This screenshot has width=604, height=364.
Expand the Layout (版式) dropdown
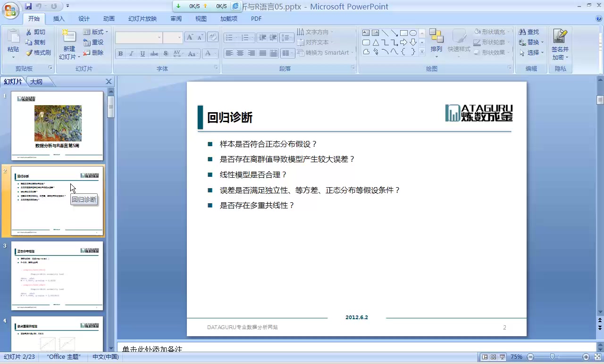click(x=96, y=32)
